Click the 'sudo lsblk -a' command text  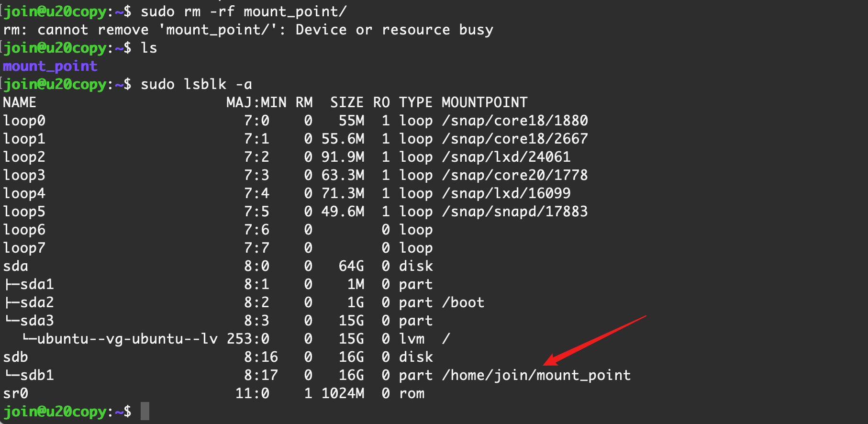(196, 84)
